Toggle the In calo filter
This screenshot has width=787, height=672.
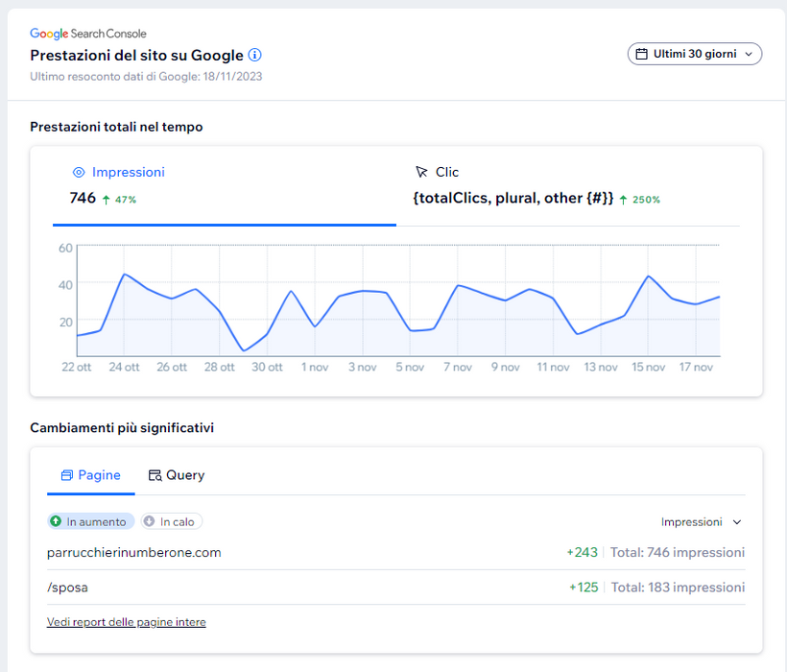173,522
